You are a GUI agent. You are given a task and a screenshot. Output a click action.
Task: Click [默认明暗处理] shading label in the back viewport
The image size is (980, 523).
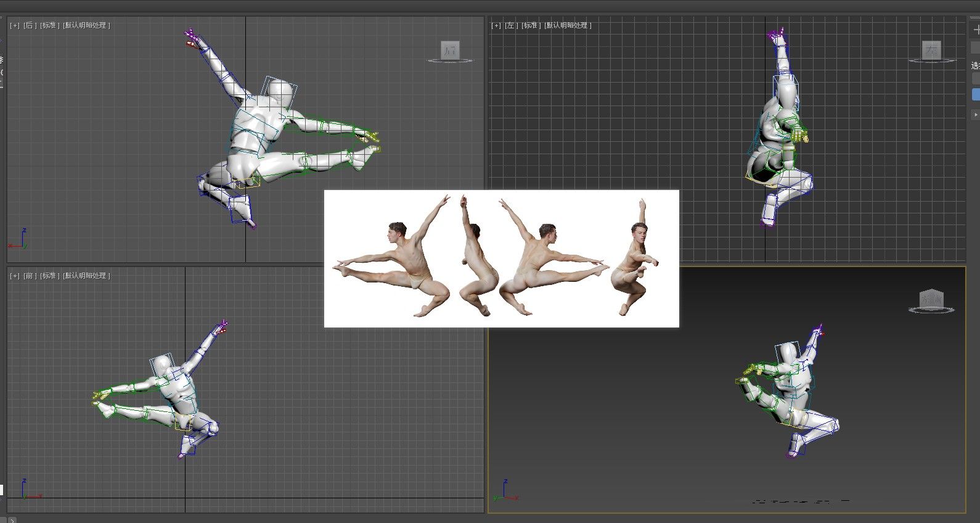pos(86,25)
